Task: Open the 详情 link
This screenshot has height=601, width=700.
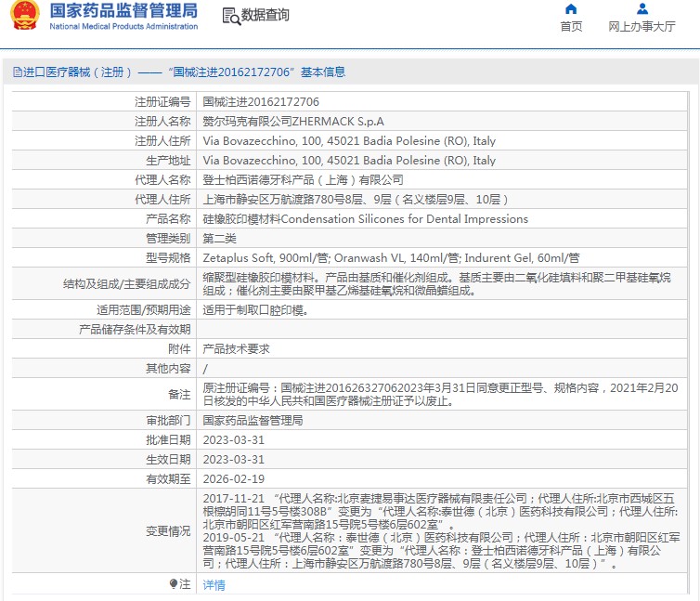Action: pos(214,584)
